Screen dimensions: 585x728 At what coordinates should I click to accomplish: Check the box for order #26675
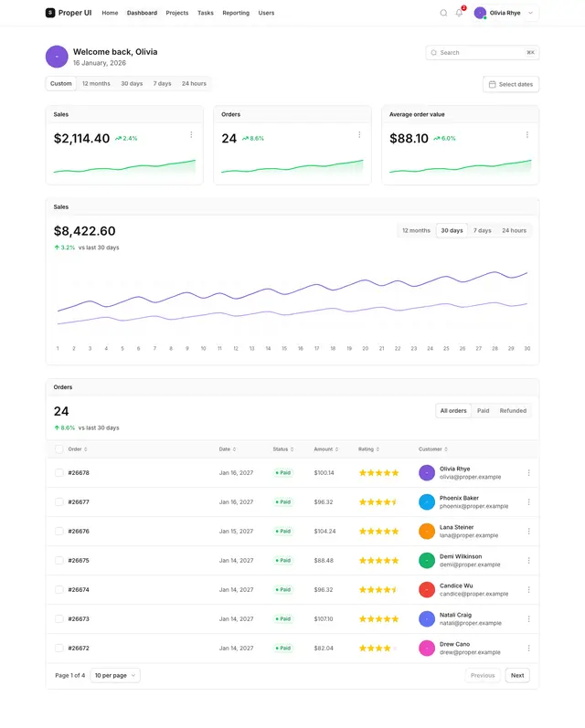click(59, 561)
